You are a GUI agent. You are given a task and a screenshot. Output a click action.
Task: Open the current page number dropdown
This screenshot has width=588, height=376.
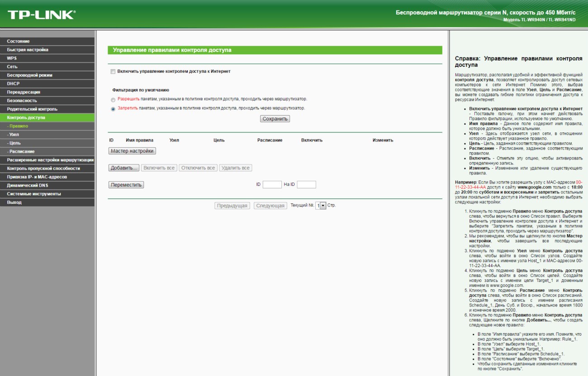[x=320, y=206]
